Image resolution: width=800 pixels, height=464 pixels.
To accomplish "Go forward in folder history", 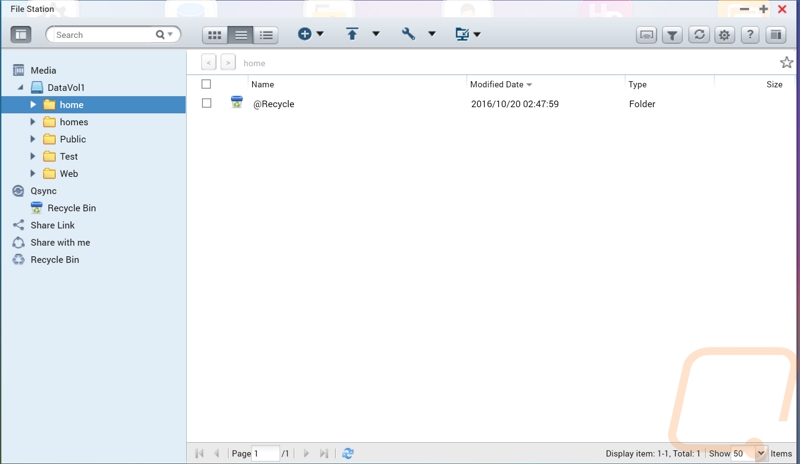I will pyautogui.click(x=228, y=62).
